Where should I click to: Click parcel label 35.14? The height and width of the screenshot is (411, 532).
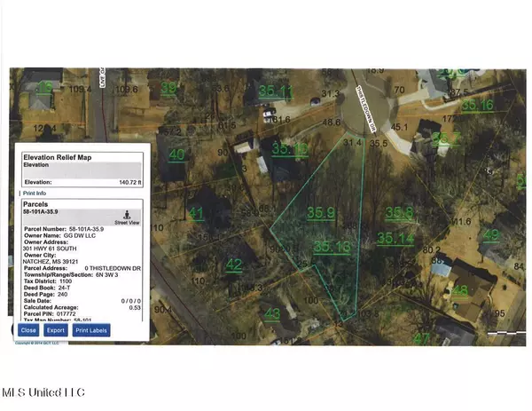395,238
